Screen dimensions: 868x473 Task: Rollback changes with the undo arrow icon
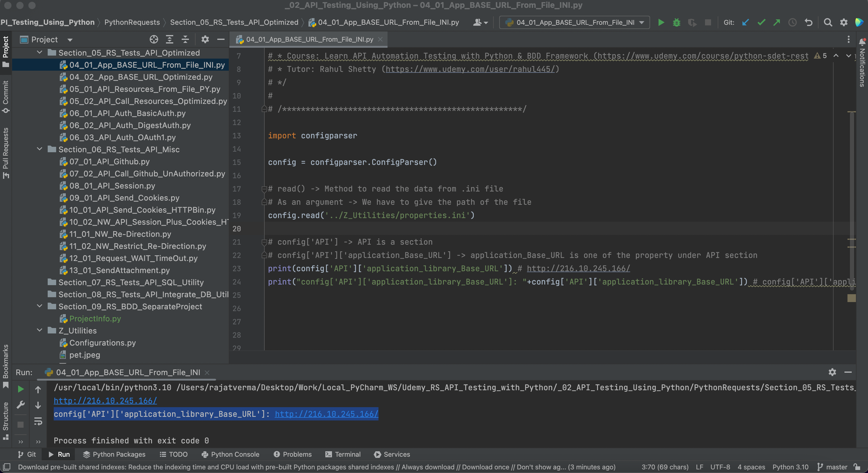pyautogui.click(x=808, y=22)
